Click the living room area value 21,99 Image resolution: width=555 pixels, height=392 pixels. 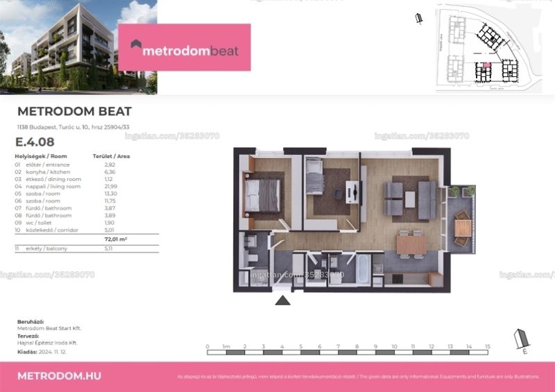click(x=110, y=187)
